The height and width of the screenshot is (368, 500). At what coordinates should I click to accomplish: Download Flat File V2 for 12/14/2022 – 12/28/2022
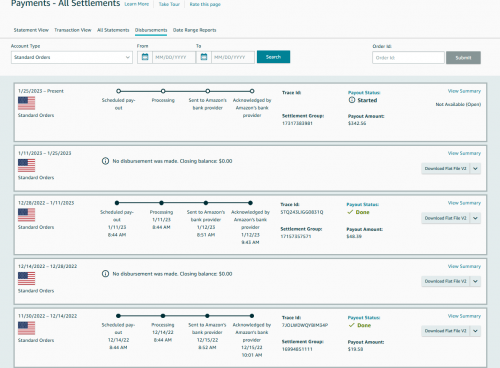tap(446, 281)
